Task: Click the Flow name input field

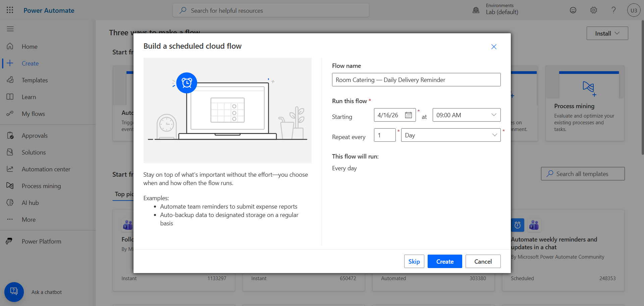Action: 416,80
